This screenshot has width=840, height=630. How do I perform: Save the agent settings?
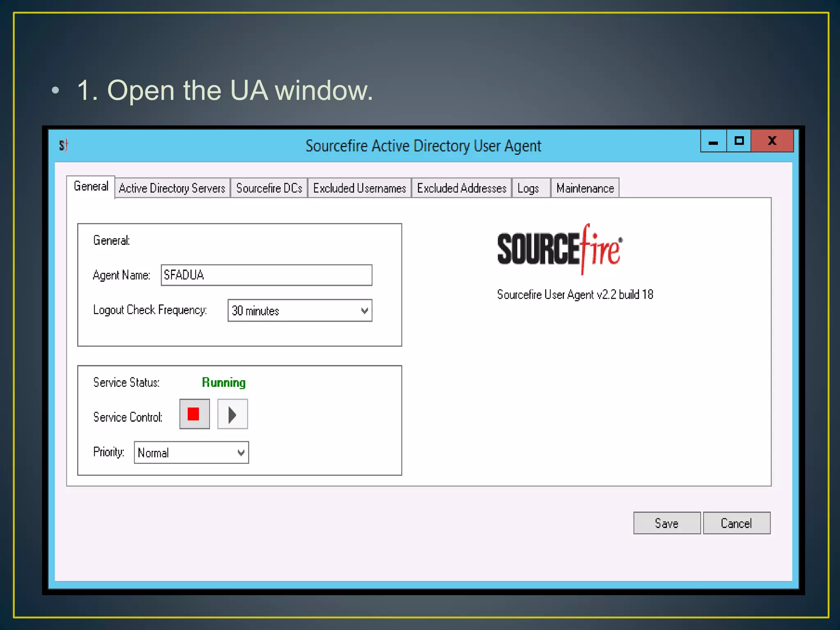coord(667,523)
